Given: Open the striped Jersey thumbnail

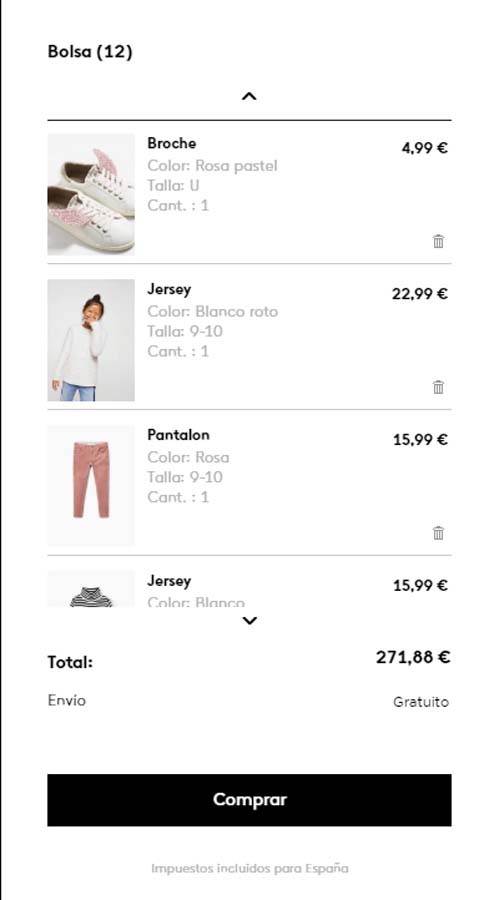Looking at the screenshot, I should (x=91, y=589).
